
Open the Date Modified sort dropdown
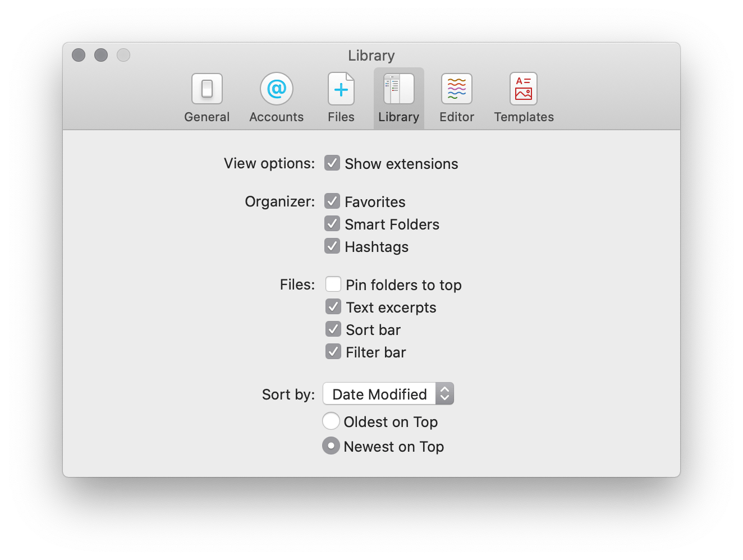(x=388, y=394)
